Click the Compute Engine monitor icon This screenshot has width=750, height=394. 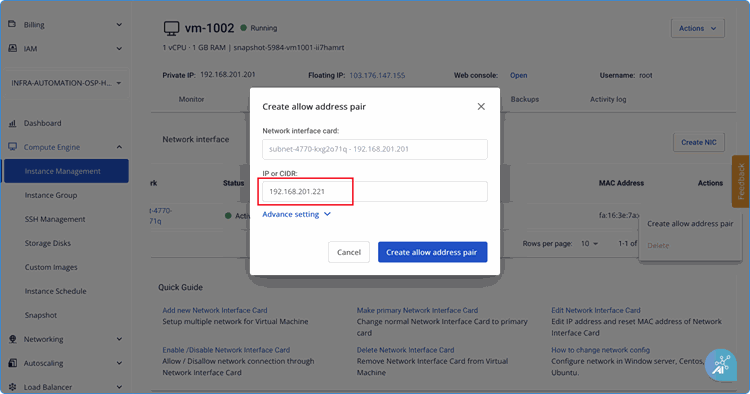12,147
